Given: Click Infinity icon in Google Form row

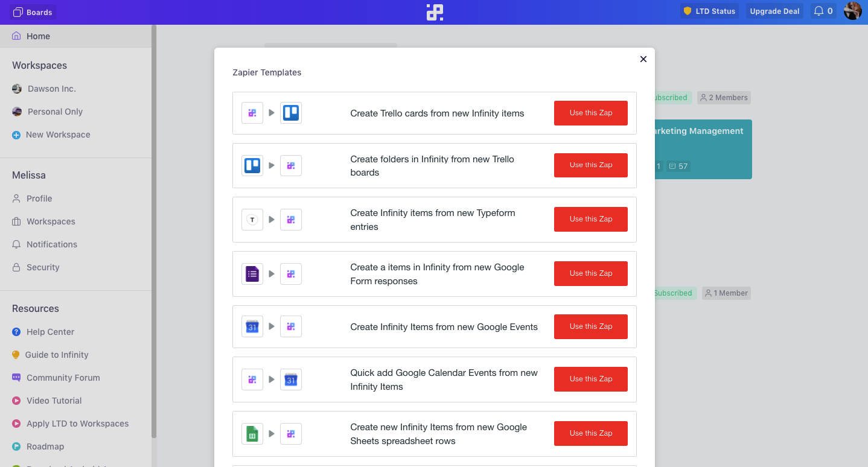Looking at the screenshot, I should [x=291, y=274].
